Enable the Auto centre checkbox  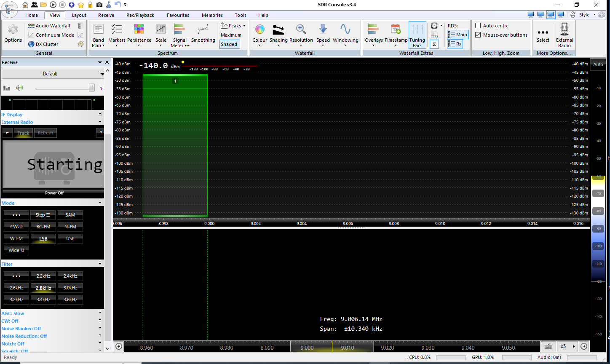[x=478, y=26]
